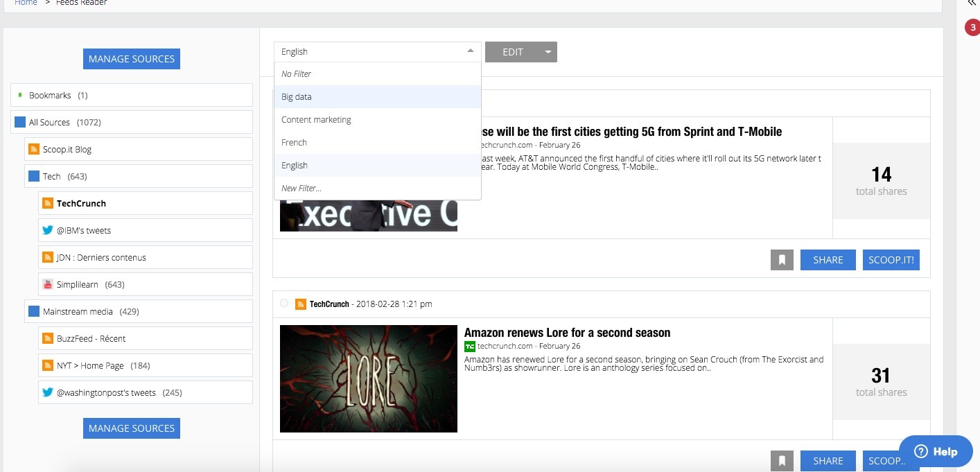980x472 pixels.
Task: Click the blue All Sources folder icon
Action: click(x=20, y=122)
